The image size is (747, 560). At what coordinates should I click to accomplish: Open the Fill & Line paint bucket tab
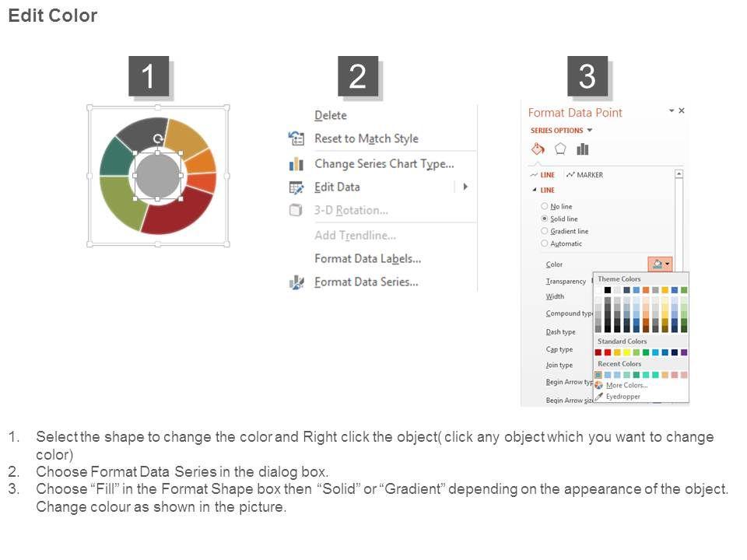(537, 149)
